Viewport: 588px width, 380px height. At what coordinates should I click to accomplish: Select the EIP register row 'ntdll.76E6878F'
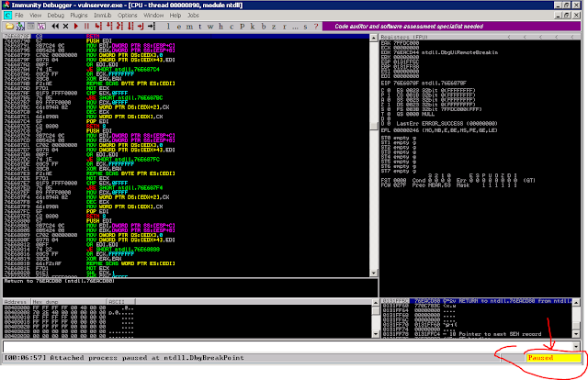[x=424, y=83]
